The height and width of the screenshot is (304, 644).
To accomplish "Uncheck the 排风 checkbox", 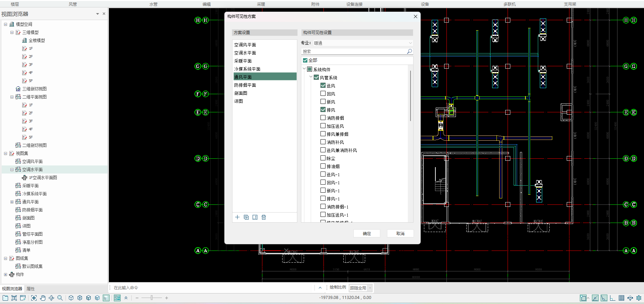I will (x=323, y=110).
